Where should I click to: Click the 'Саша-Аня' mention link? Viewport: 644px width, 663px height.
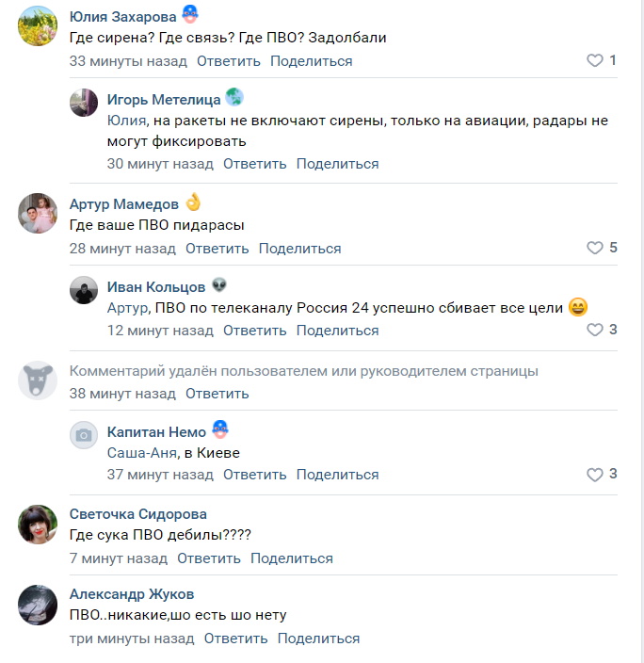(x=141, y=453)
